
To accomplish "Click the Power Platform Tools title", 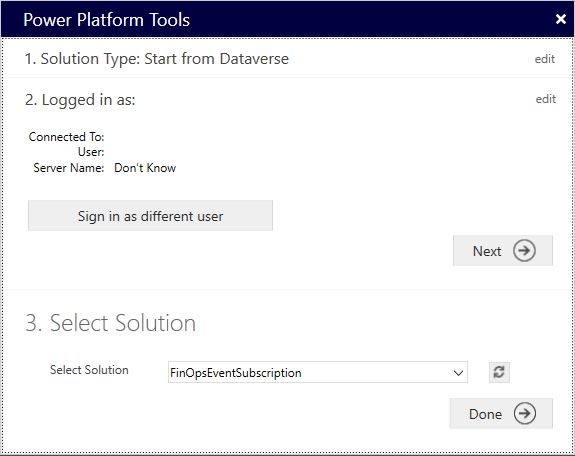I will pyautogui.click(x=106, y=20).
